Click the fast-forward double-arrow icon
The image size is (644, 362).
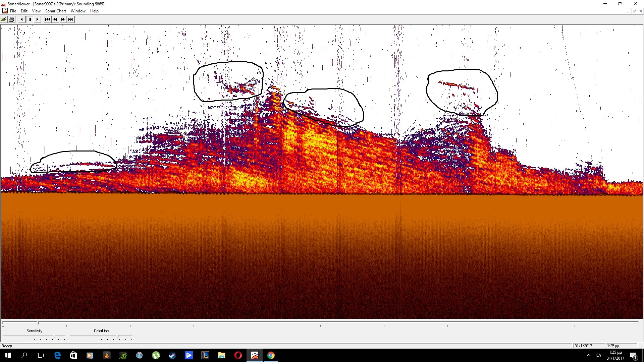63,19
